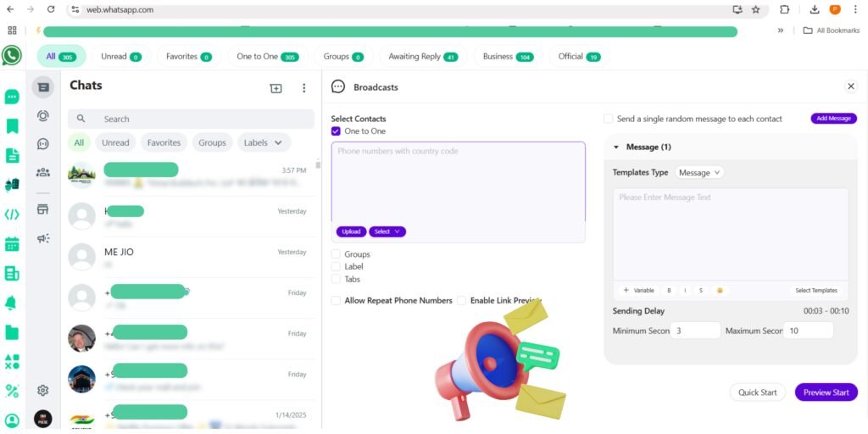Open the Templates Type Message dropdown
Screen dimensions: 868x434
(699, 173)
